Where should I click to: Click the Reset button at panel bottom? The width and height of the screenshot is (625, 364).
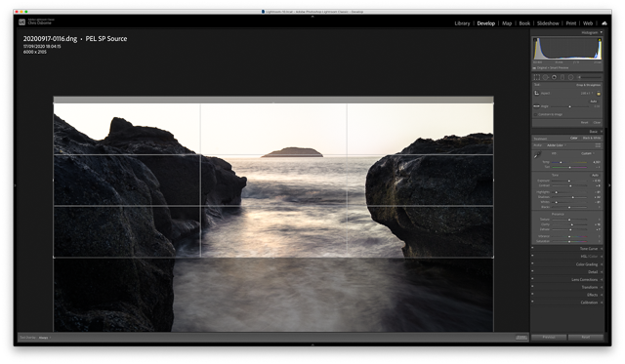click(586, 338)
